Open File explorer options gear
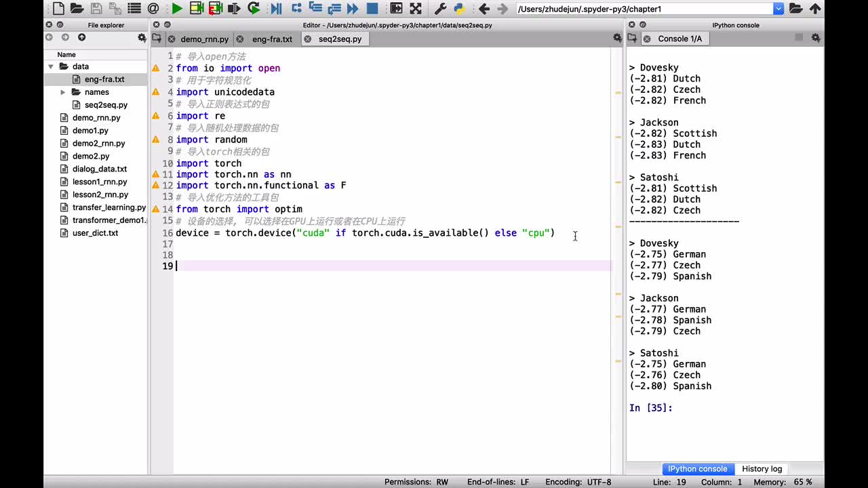Viewport: 868px width, 488px height. click(x=142, y=38)
